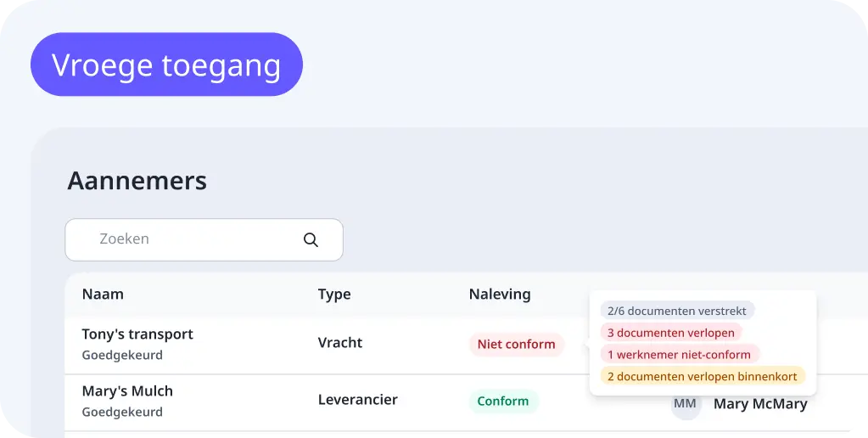Click the red Niet conform badge
The image size is (868, 438).
coord(516,344)
